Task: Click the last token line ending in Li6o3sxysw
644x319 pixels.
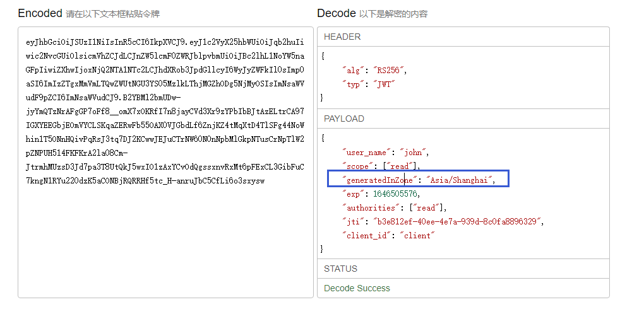Action: 145,181
